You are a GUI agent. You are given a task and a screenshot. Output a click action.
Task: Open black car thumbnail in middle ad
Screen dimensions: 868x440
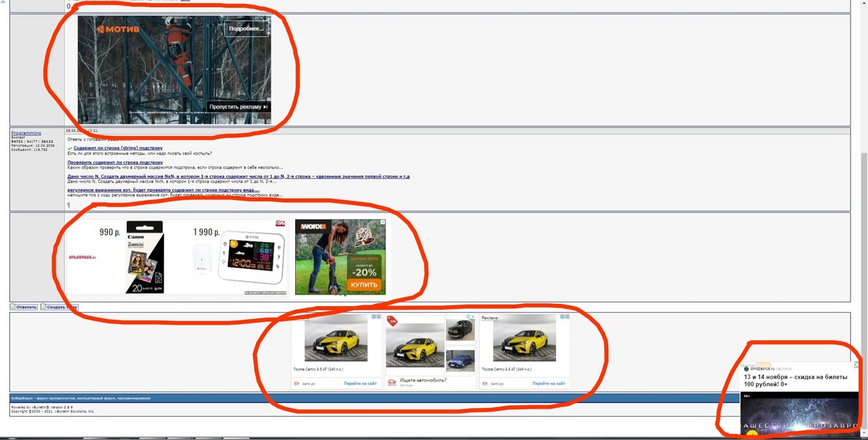pos(460,329)
